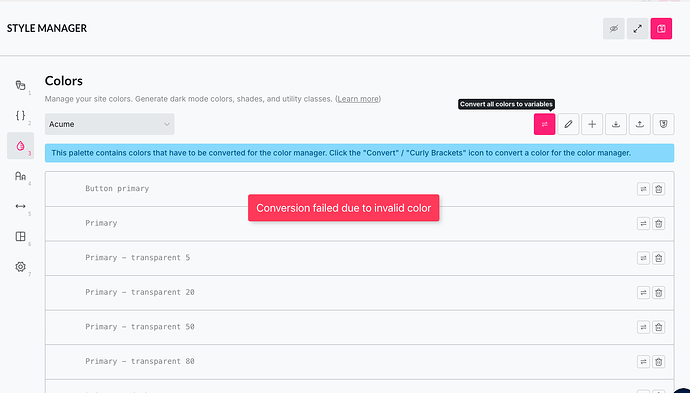Open the Learn more link

click(358, 99)
